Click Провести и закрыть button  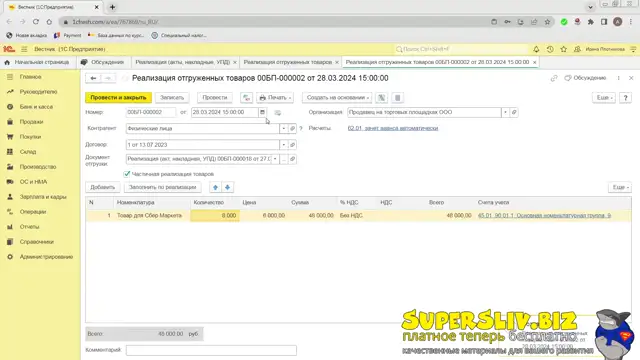118,98
